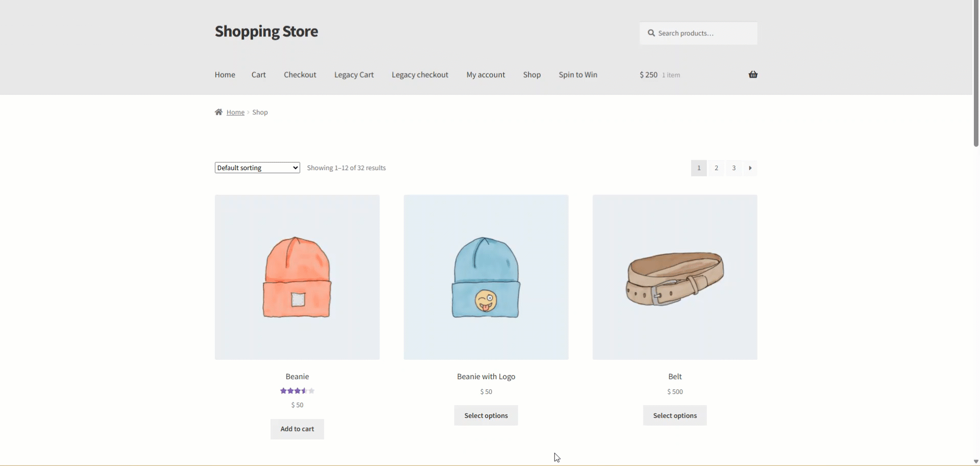980x466 pixels.
Task: Click the Shopping Store site title
Action: pyautogui.click(x=266, y=32)
